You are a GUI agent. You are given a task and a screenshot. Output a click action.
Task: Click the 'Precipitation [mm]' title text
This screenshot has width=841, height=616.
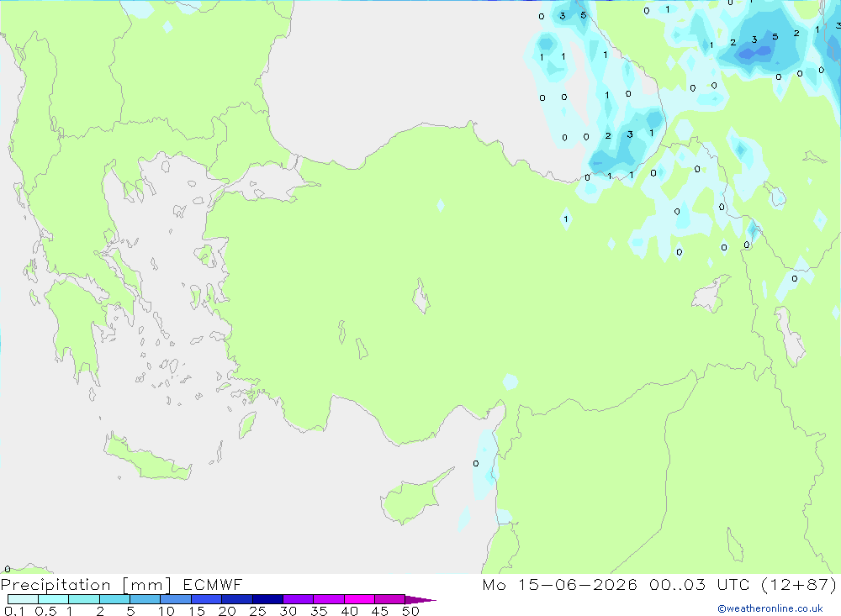point(87,585)
